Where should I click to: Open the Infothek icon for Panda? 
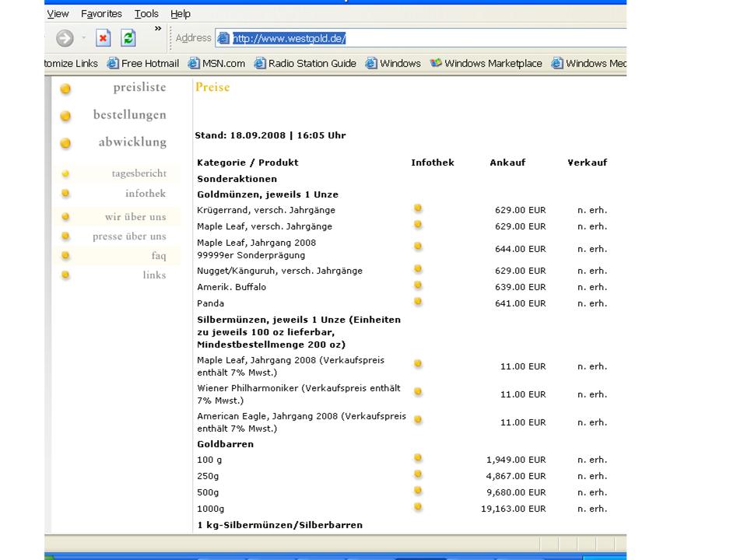pos(418,302)
